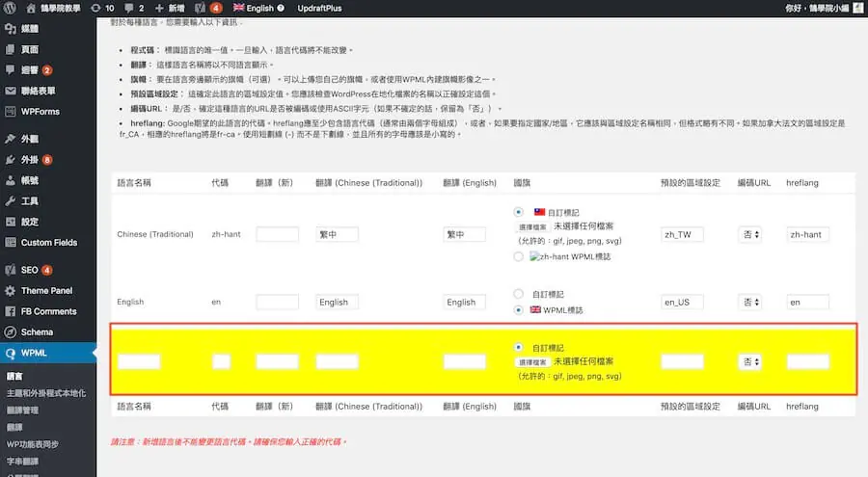
Task: Open the Media icon in sidebar
Action: [10, 28]
